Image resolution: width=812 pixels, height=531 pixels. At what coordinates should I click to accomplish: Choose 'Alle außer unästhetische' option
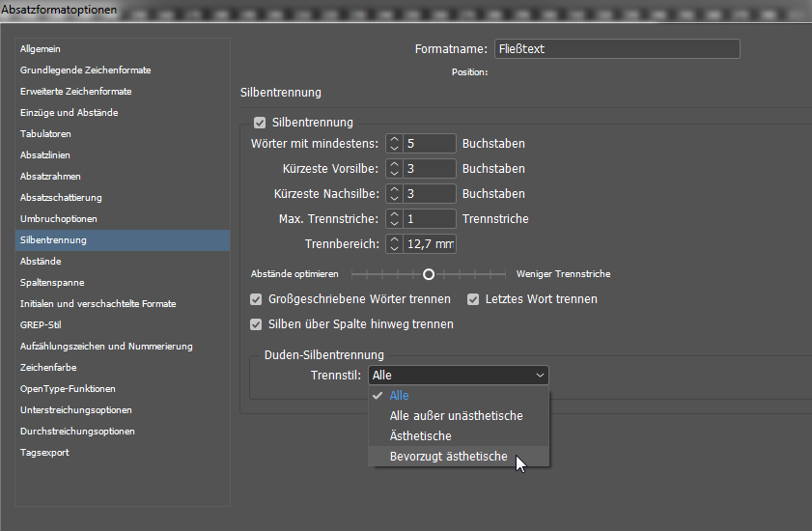tap(456, 416)
